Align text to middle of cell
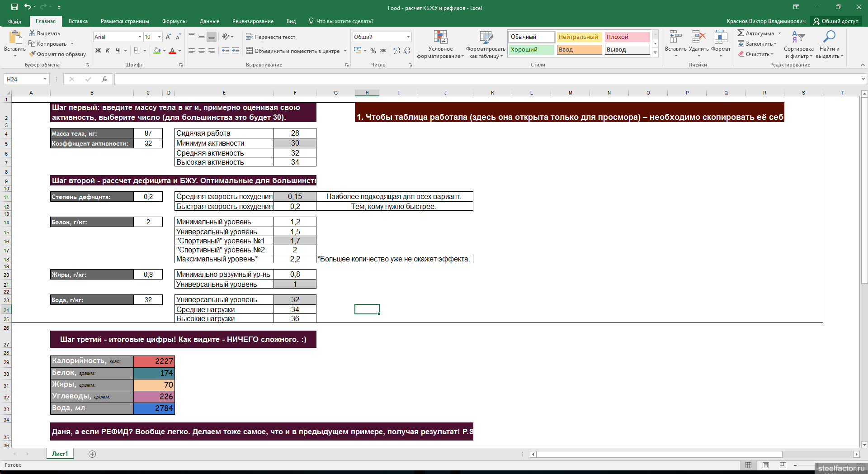The width and height of the screenshot is (868, 474). coord(202,37)
